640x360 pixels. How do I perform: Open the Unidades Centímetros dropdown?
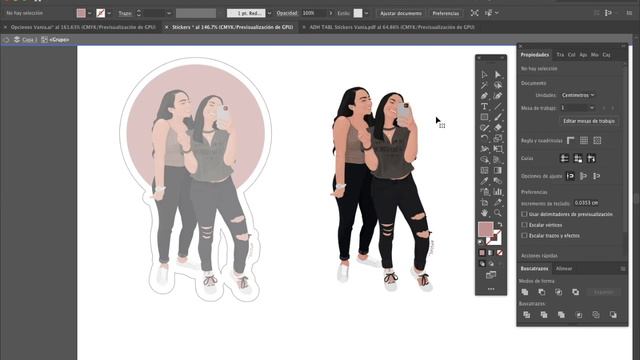(578, 95)
